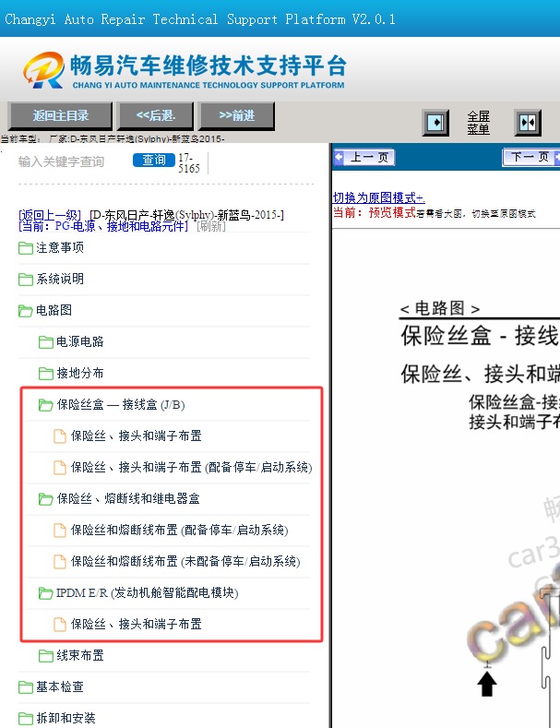Collapse 保险丝、熔断线和继电器盒 folder
The width and height of the screenshot is (560, 728).
128,498
